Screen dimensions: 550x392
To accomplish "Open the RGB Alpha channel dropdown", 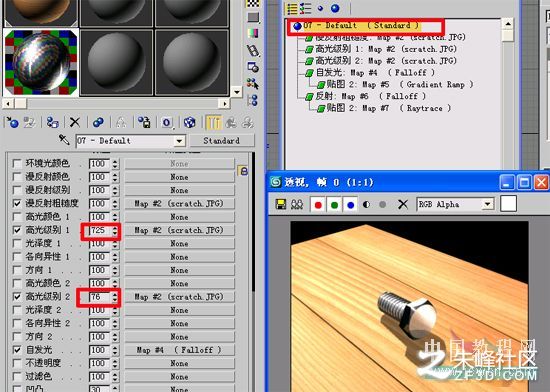I will coord(488,204).
